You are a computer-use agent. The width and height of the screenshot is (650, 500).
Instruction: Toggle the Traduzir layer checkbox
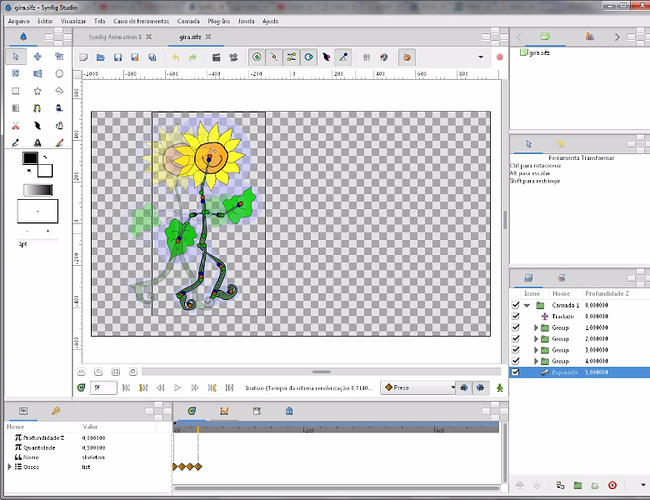click(516, 316)
